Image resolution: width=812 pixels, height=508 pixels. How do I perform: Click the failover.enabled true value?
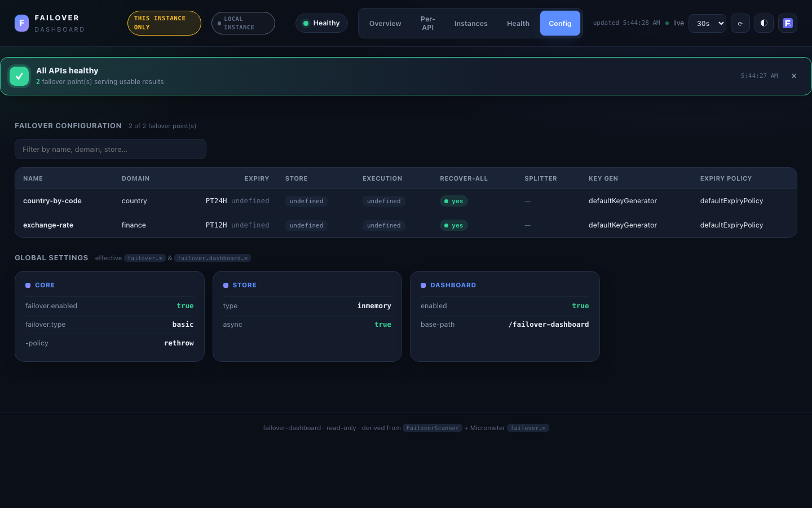[186, 306]
